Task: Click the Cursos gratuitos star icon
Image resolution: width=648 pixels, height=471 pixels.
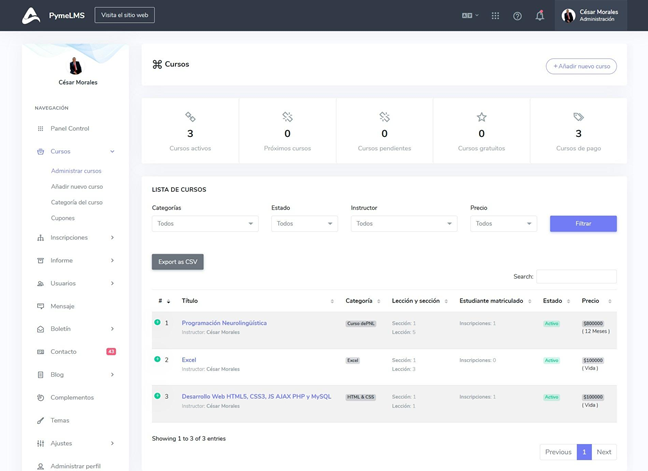Action: pyautogui.click(x=481, y=117)
